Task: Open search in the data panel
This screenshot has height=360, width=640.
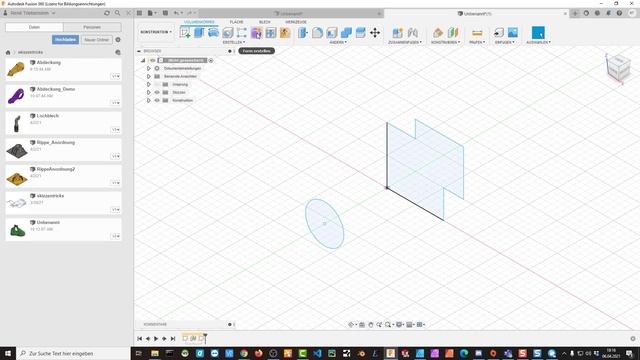Action: tap(118, 13)
